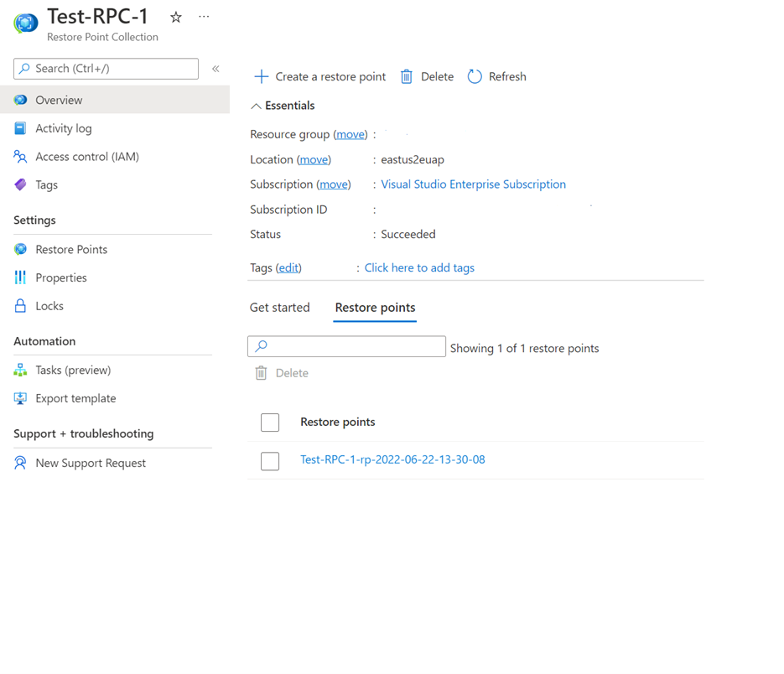Viewport: 784px width, 674px height.
Task: Click the plus icon for creating restore point
Action: pos(262,76)
